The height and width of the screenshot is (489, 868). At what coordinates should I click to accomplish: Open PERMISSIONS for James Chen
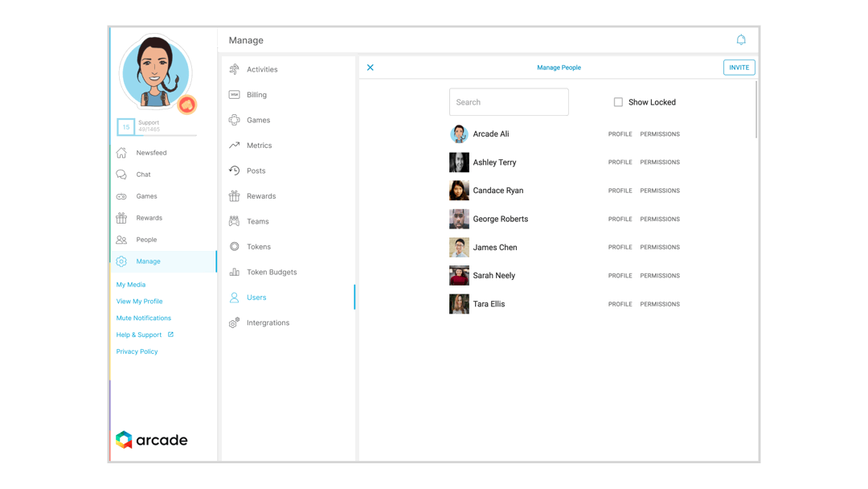660,248
